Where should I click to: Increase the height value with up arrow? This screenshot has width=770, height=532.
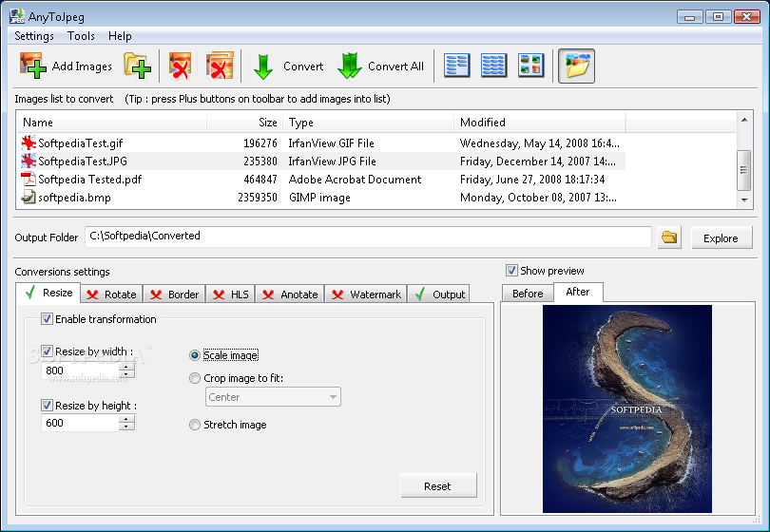(x=126, y=419)
